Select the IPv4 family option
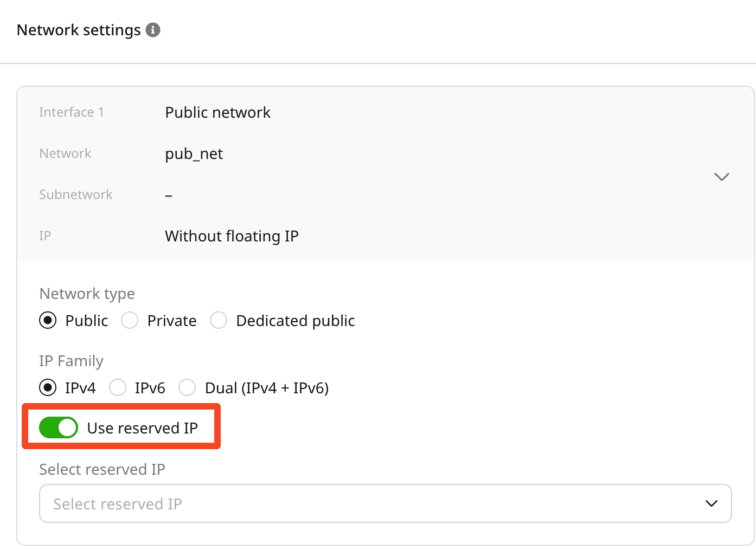 click(x=48, y=388)
